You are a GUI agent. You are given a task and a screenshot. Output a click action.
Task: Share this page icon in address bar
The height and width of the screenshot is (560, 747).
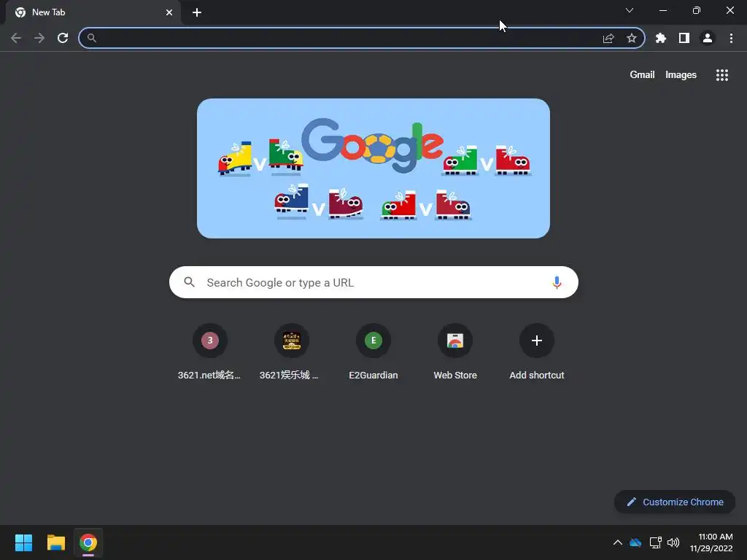608,38
